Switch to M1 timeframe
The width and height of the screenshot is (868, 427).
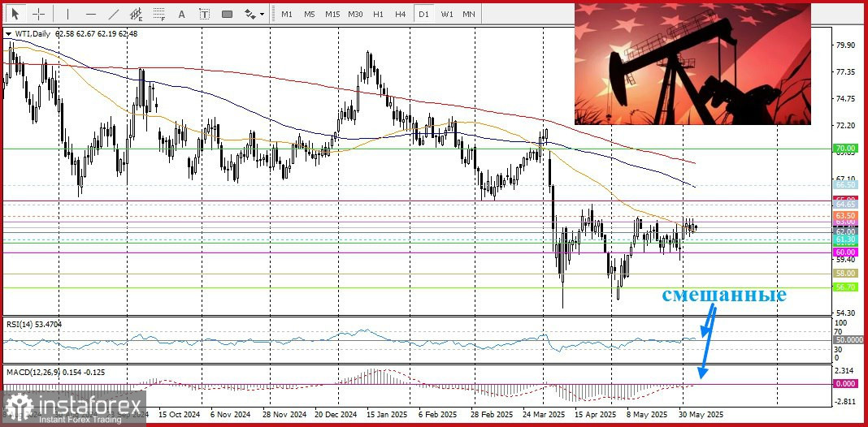(287, 14)
